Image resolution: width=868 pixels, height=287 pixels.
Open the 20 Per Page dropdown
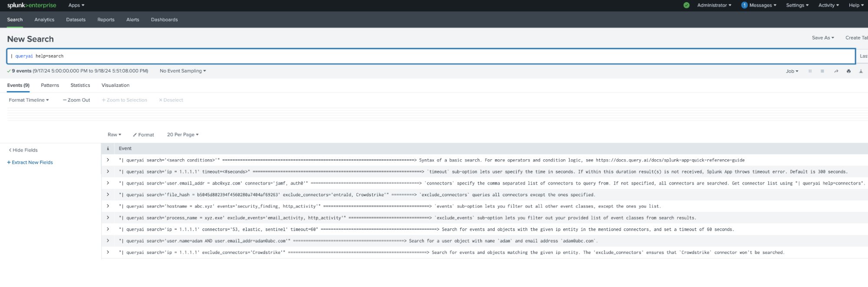coord(182,135)
